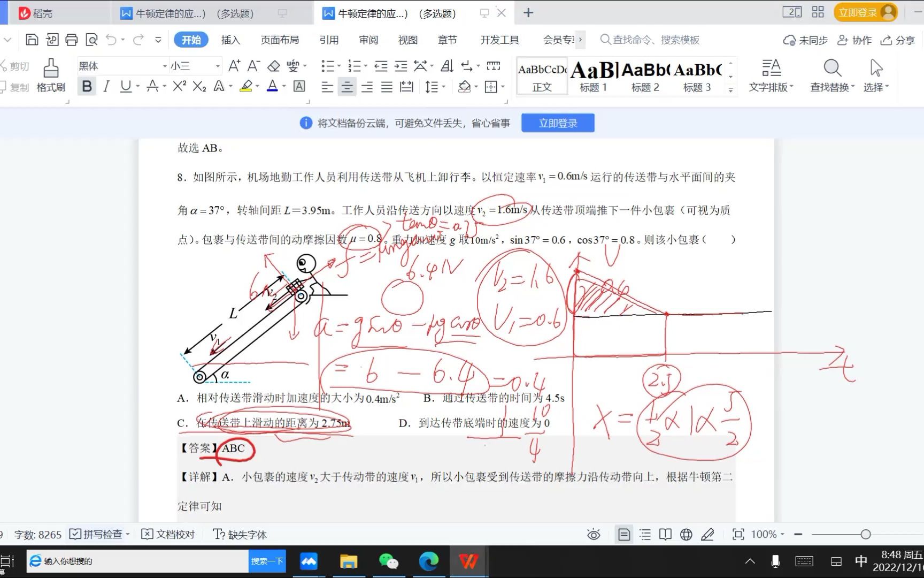Click the 立即登录 login button

pyautogui.click(x=558, y=123)
